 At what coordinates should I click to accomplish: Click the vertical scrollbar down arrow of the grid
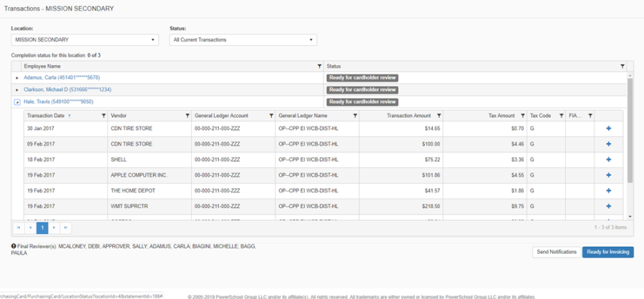pos(630,215)
